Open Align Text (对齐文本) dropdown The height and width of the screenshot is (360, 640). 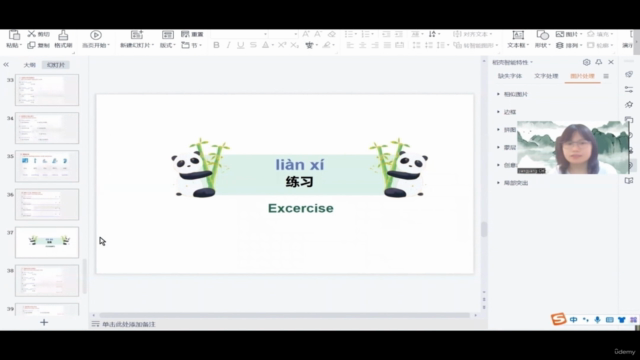point(473,34)
